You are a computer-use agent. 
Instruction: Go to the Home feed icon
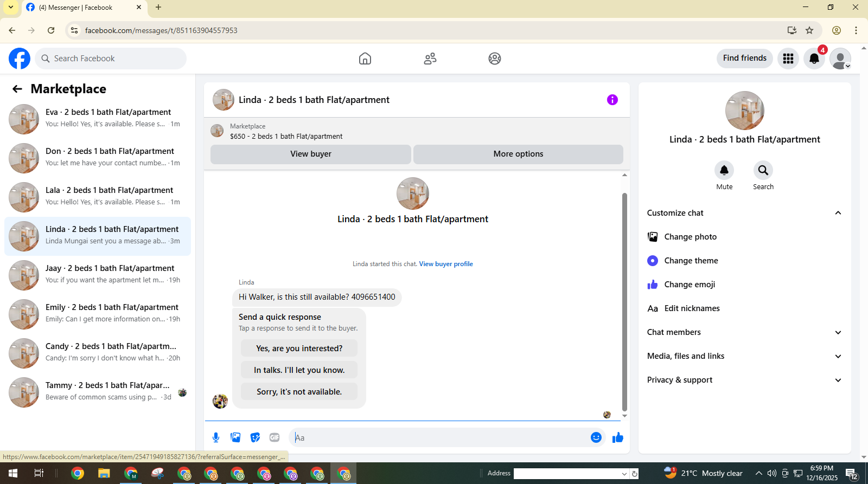pos(365,59)
